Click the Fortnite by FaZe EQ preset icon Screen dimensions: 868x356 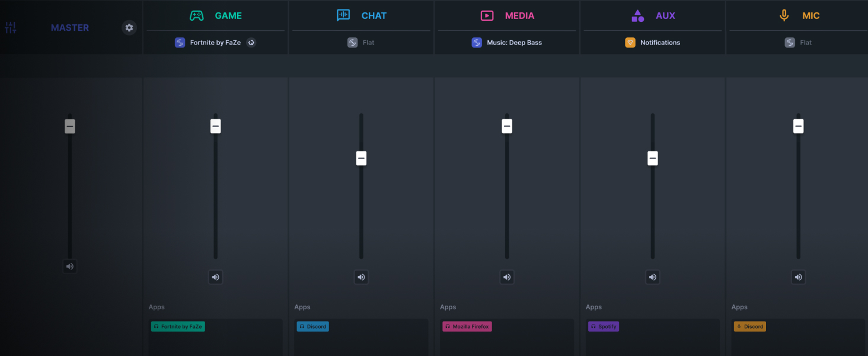point(180,42)
